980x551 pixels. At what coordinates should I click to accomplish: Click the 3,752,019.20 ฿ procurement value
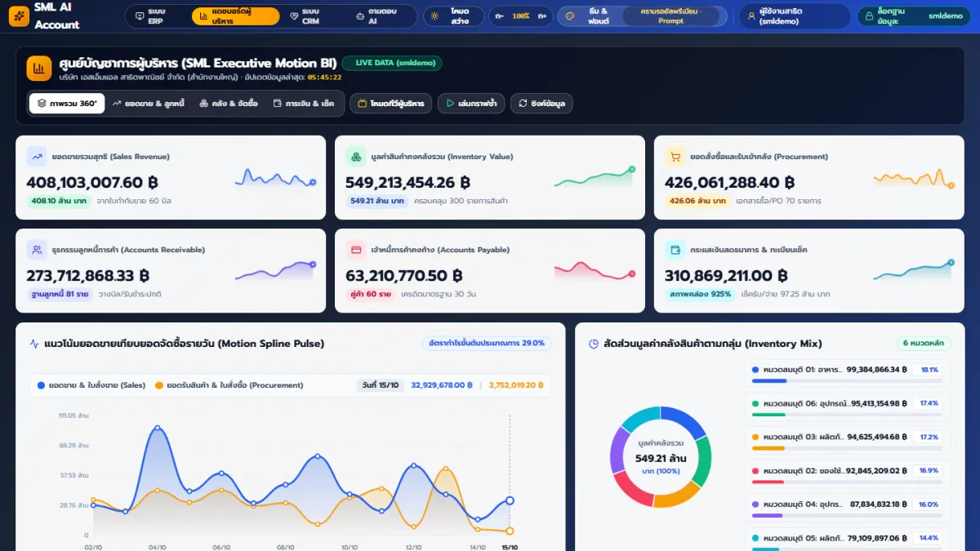pyautogui.click(x=516, y=385)
